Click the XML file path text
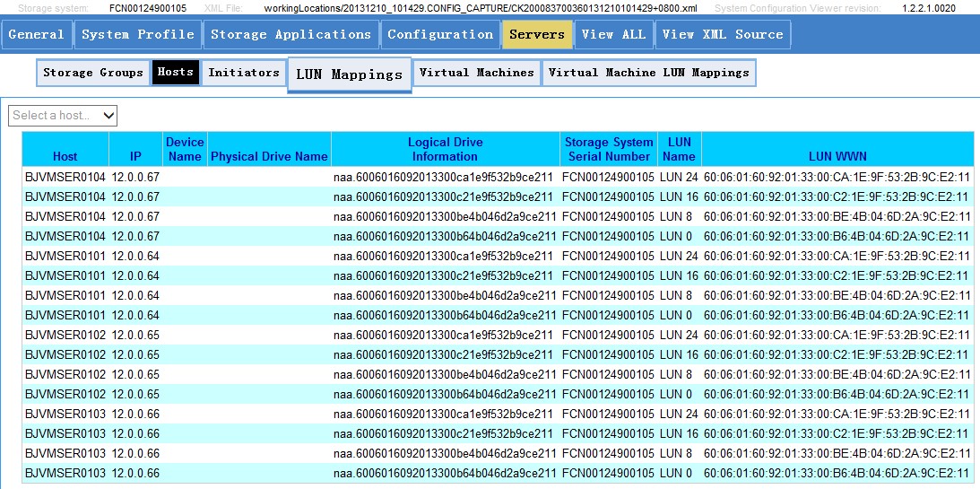Screen dimensions: 980x489 [x=481, y=9]
